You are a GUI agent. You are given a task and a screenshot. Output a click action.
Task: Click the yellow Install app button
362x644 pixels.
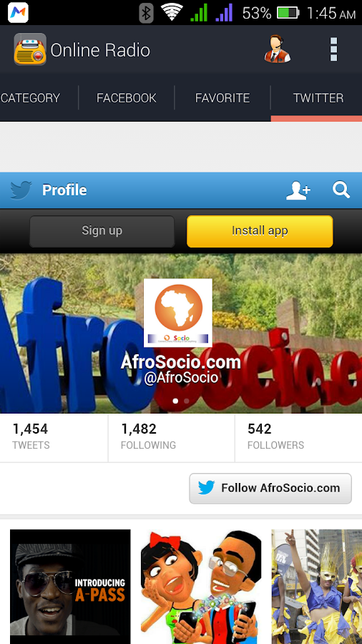click(x=260, y=231)
